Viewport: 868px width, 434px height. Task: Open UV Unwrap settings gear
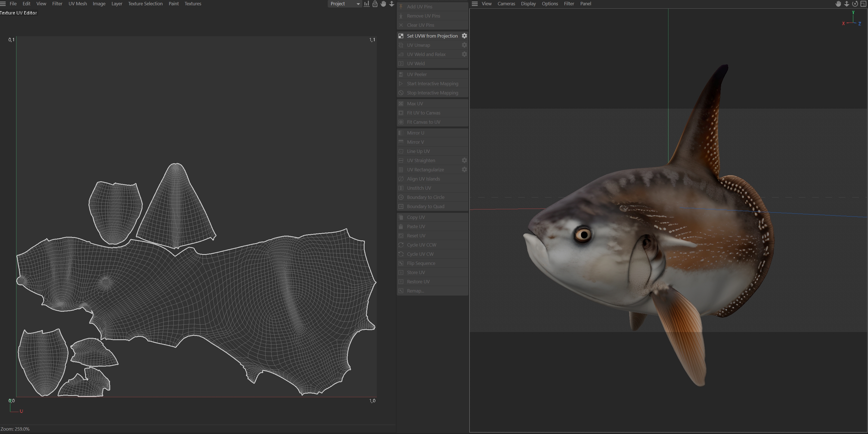(464, 45)
